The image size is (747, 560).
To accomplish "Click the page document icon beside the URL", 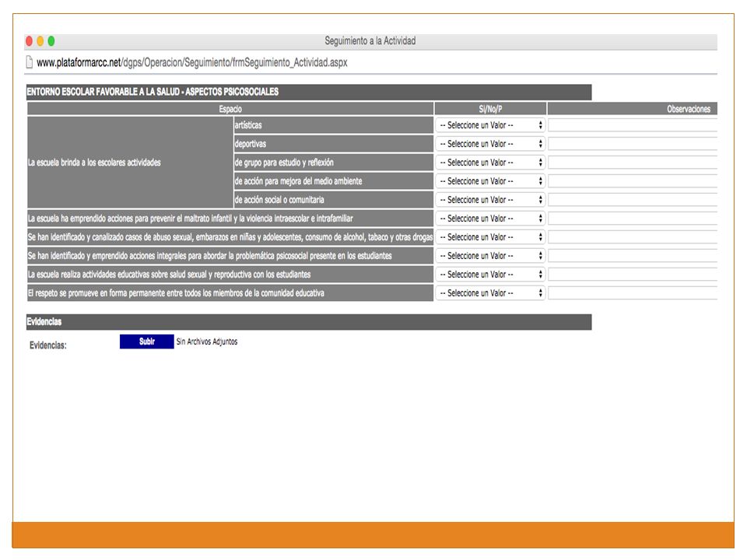I will (29, 62).
